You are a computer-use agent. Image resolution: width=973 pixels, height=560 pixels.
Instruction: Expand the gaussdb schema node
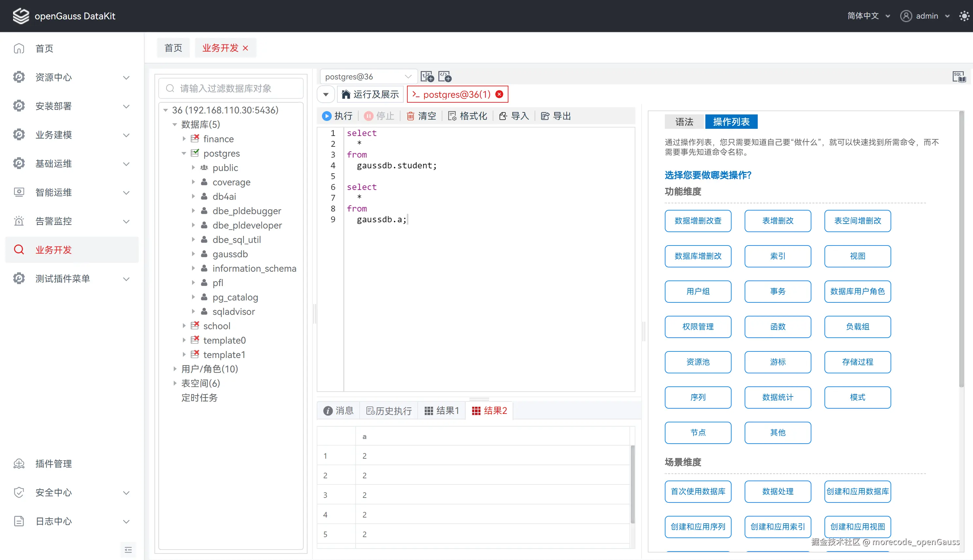pos(193,254)
